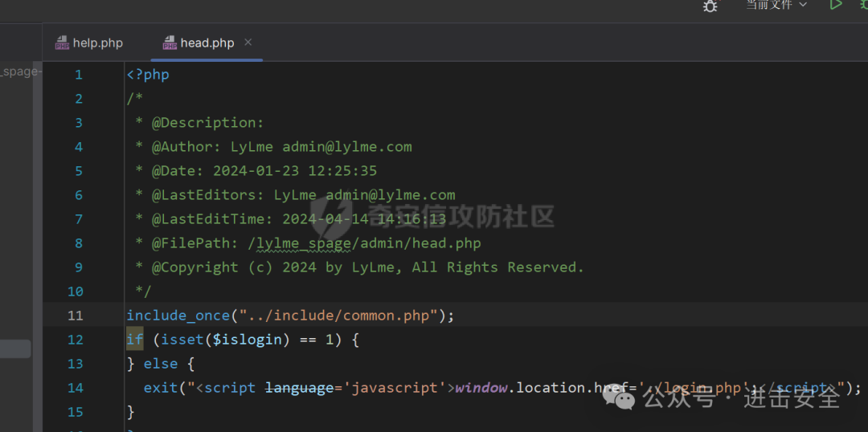Click the PHP file icon on head.php tab
This screenshot has height=432, width=868.
tap(170, 43)
